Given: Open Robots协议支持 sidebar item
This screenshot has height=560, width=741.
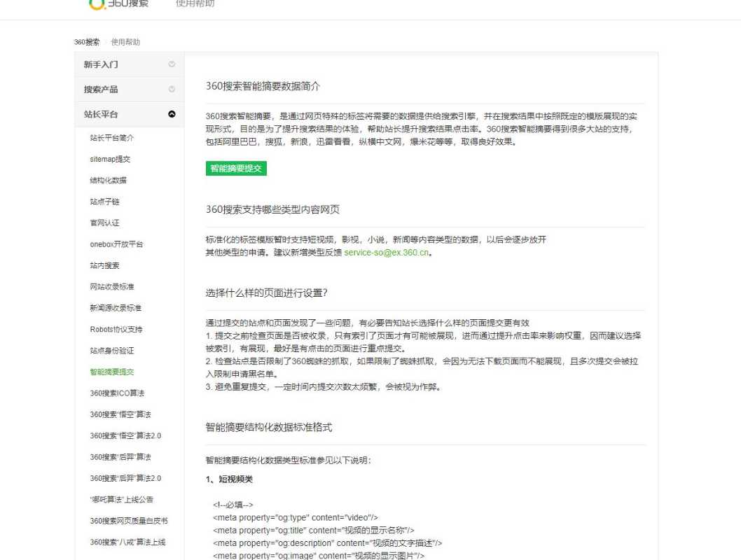Looking at the screenshot, I should [x=116, y=329].
